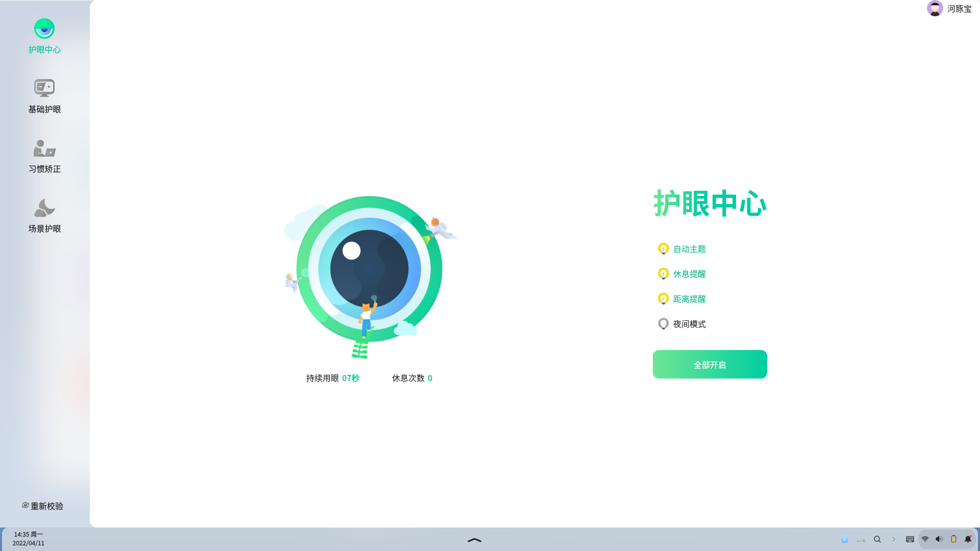Click the 休息次数 0 counter
Image resolution: width=980 pixels, height=551 pixels.
[412, 378]
